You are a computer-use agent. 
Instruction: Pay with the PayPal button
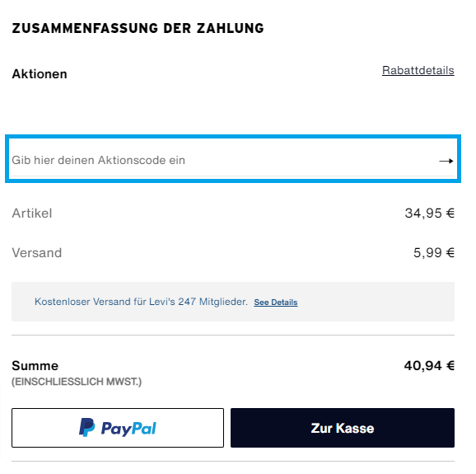click(118, 428)
